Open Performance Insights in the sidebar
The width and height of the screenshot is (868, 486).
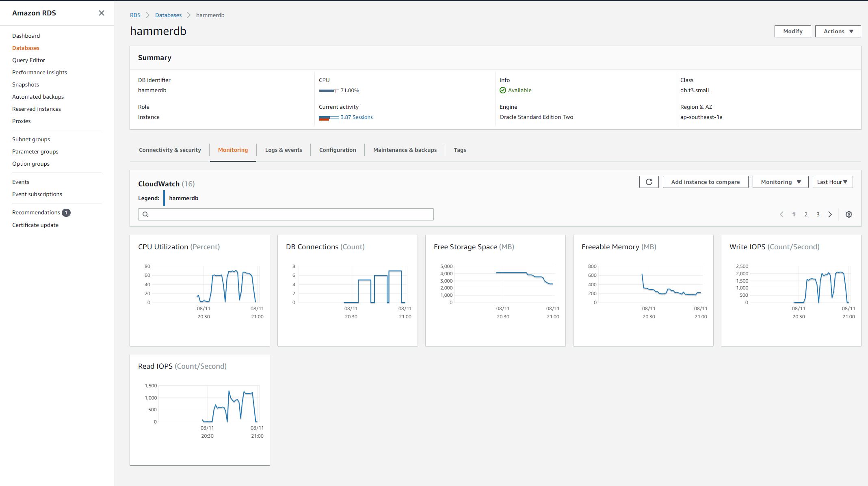39,72
